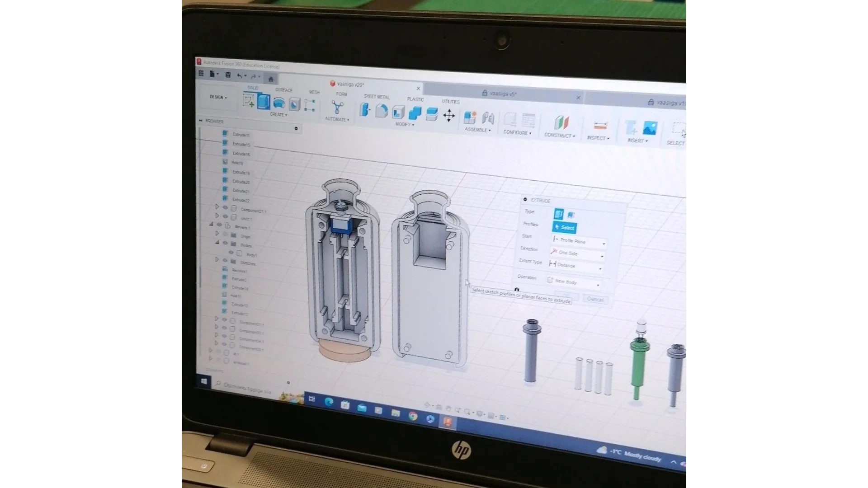Open the Extent Type Distance dropdown
868x488 pixels.
point(576,266)
